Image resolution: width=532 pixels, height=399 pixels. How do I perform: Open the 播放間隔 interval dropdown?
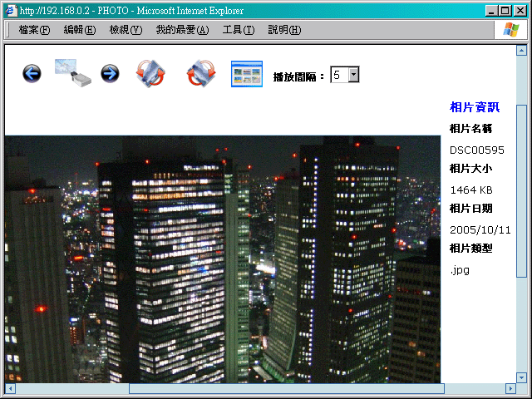point(353,74)
